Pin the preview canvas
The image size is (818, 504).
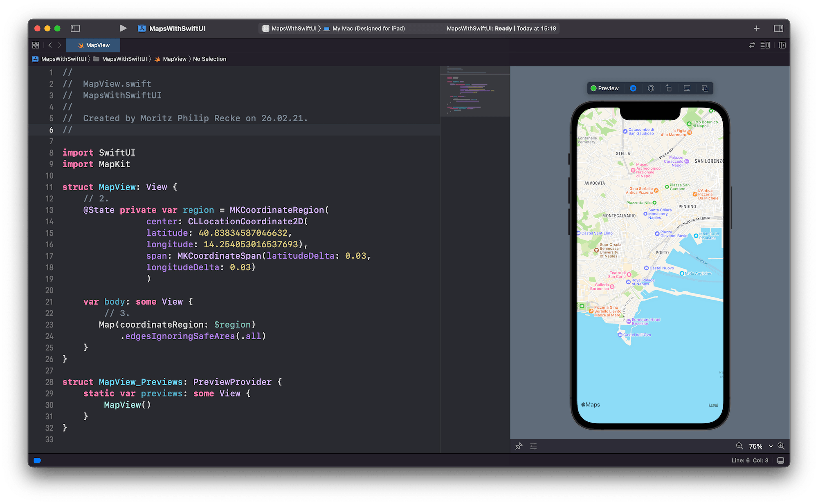pos(519,446)
